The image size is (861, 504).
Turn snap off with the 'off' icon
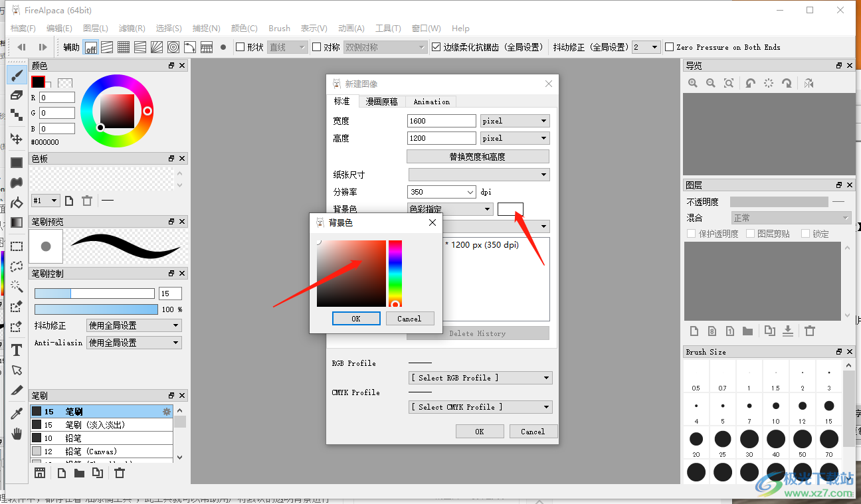click(x=90, y=47)
